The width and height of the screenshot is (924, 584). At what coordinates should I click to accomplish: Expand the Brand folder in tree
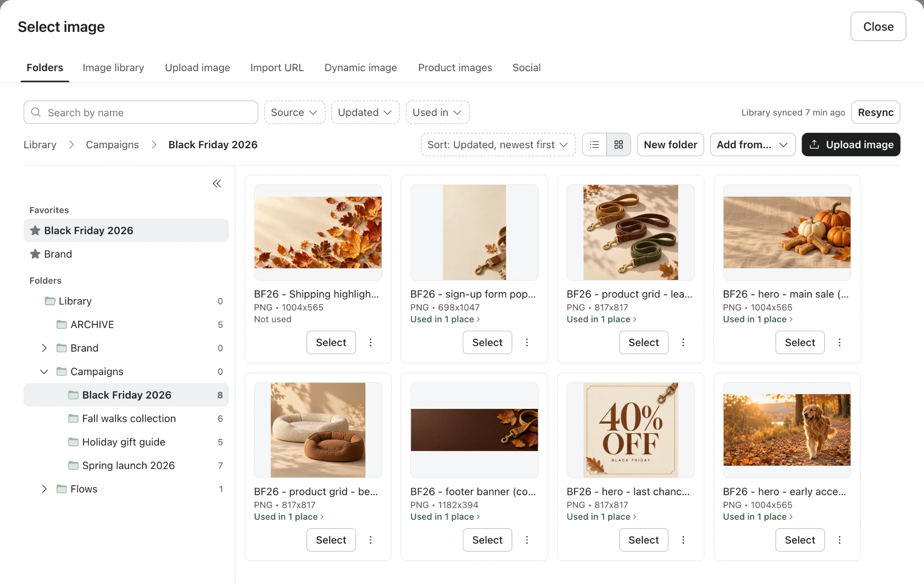tap(44, 348)
